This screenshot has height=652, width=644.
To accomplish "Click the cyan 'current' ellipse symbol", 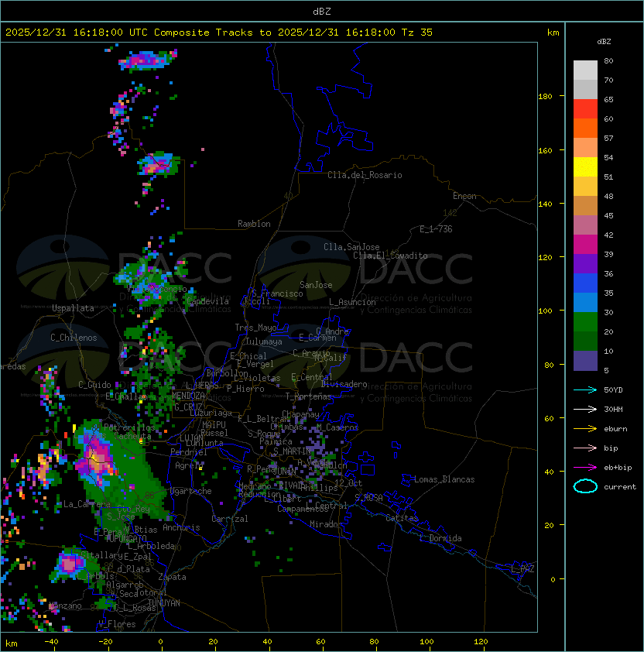I will 585,486.
